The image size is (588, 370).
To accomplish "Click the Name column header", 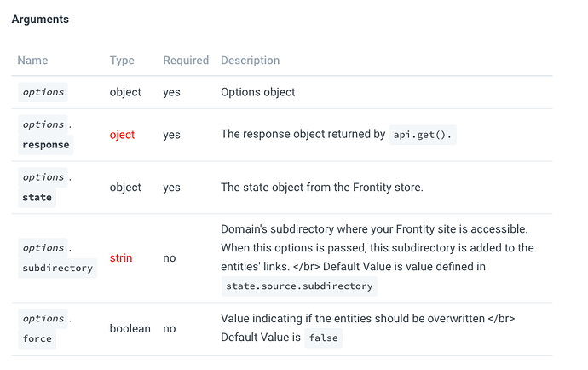I will pos(32,61).
